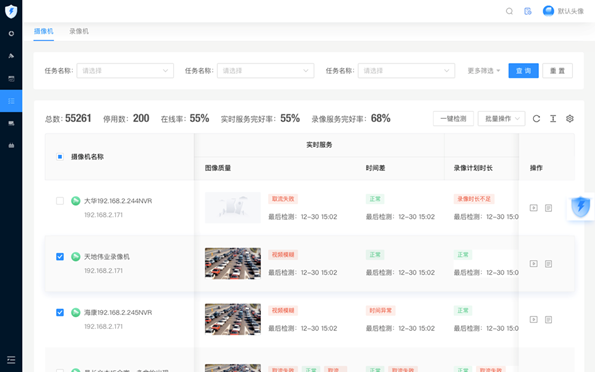Click the device name 海康192.168.2.245NVR
Viewport: 595px width, 372px height.
[118, 312]
